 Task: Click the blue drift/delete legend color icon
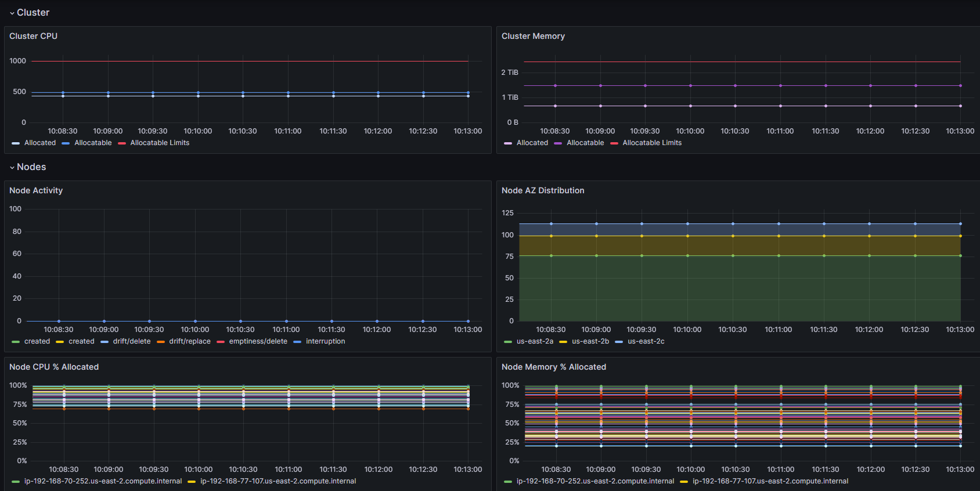[x=105, y=342]
